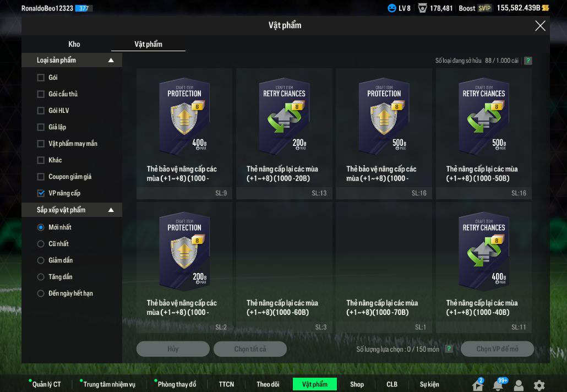
Task: Open Shop from bottom menu
Action: [x=357, y=384]
